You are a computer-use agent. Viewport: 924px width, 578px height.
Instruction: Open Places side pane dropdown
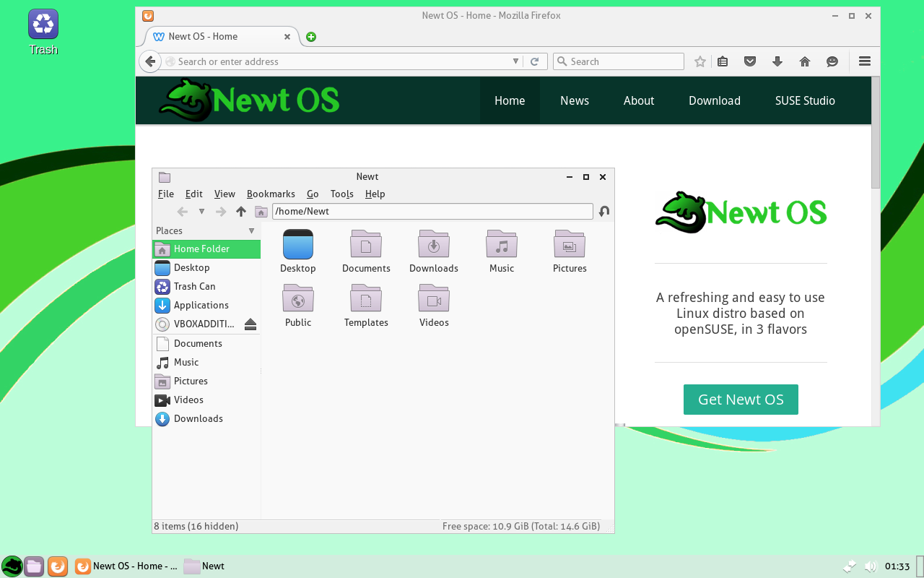pos(251,231)
